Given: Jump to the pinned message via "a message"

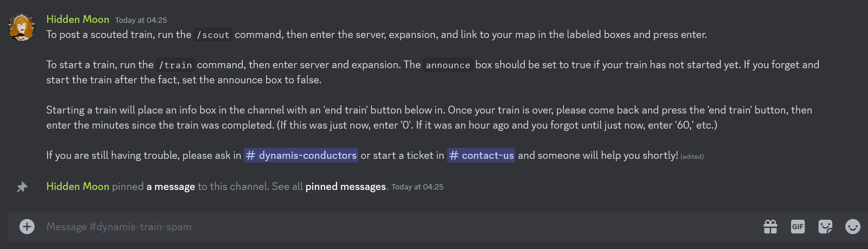Looking at the screenshot, I should click(170, 187).
